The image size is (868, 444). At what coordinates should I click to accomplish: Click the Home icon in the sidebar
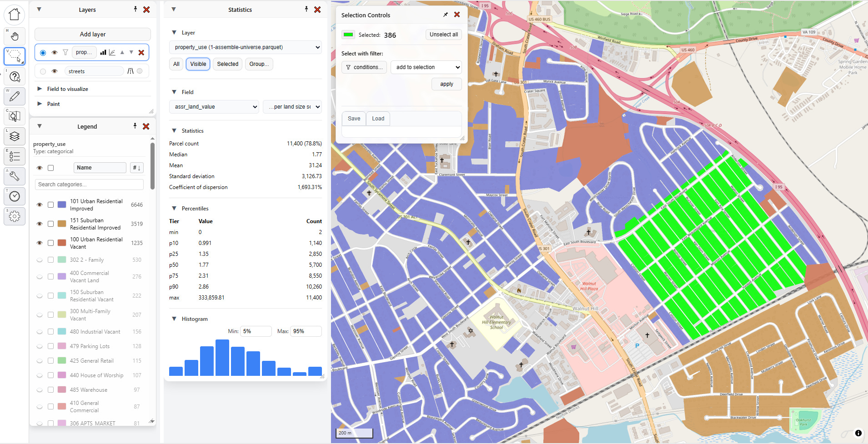15,15
